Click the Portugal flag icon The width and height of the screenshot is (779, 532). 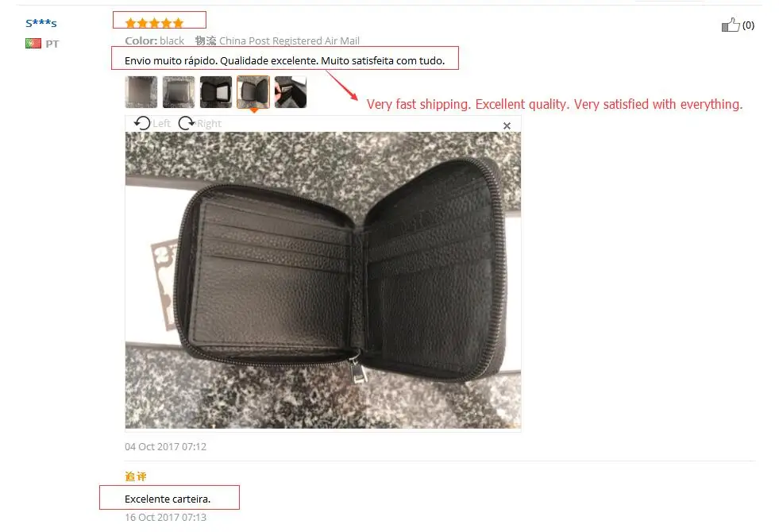pyautogui.click(x=33, y=44)
